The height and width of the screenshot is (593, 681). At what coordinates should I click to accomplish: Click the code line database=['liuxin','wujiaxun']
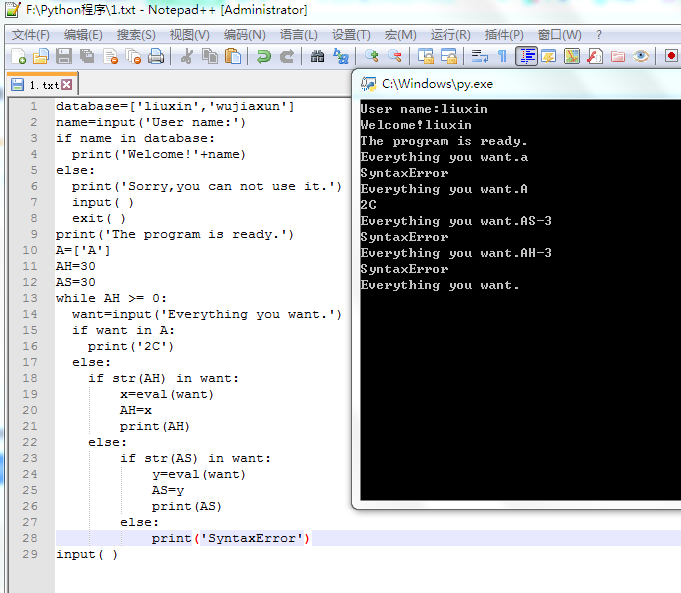pyautogui.click(x=175, y=106)
